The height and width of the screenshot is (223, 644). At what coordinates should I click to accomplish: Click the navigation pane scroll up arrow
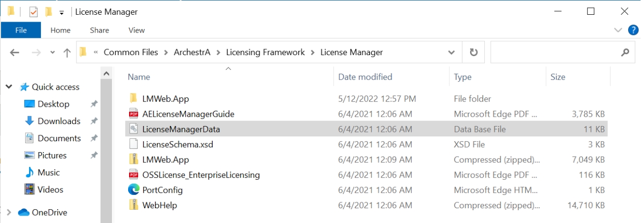click(106, 73)
